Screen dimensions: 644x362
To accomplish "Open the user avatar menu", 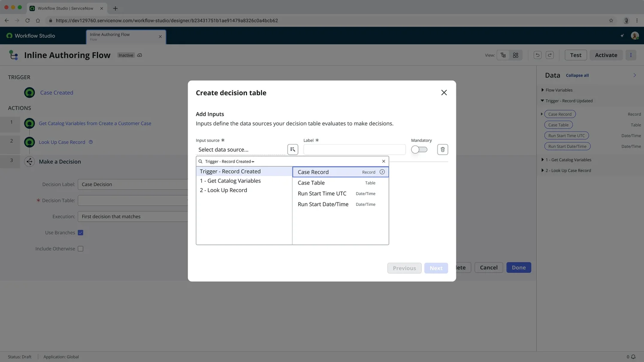I will coord(635,36).
